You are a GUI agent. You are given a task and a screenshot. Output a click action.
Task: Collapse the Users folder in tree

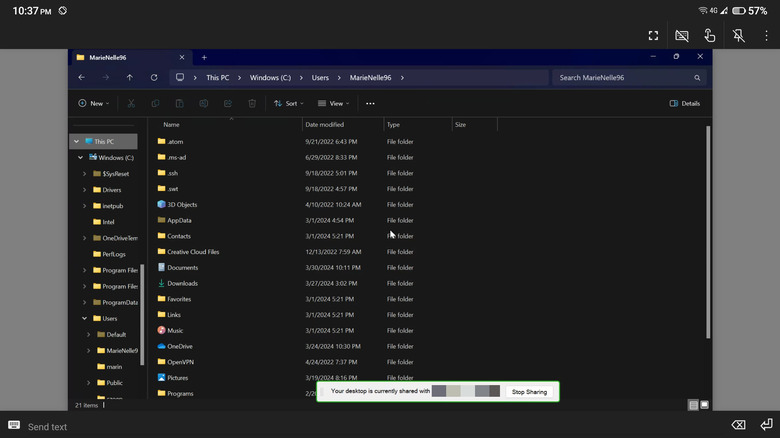84,318
